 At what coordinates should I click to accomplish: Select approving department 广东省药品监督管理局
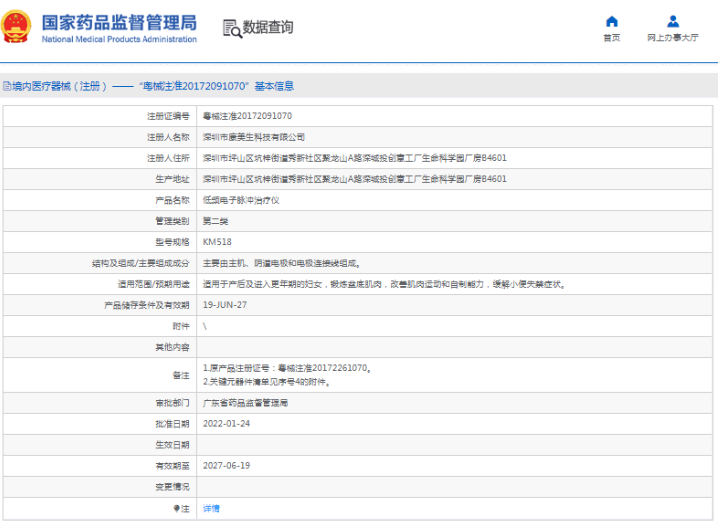[245, 403]
